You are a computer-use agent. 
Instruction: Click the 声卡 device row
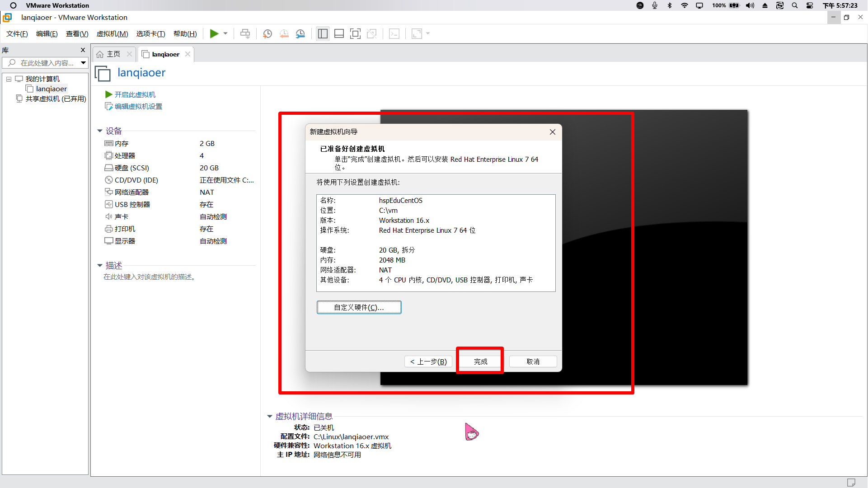pos(179,217)
